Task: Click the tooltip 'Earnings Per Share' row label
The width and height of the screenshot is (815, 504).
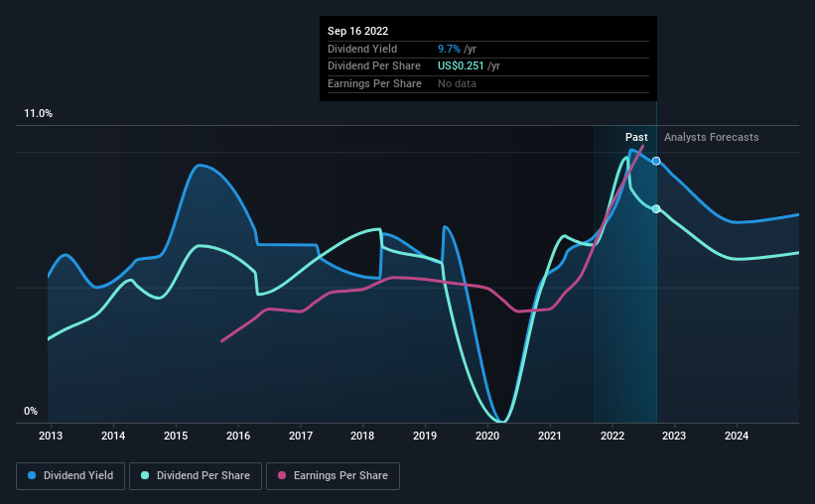Action: pos(374,83)
